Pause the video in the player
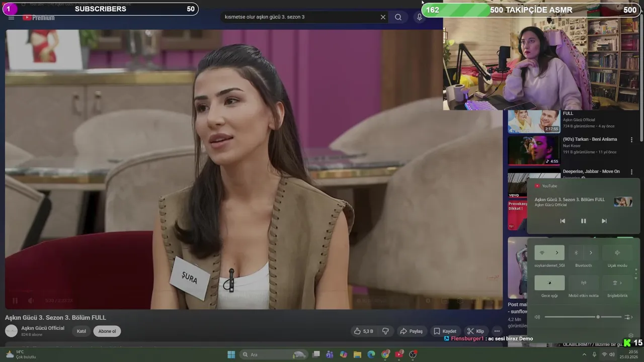644x362 pixels. coord(15,301)
